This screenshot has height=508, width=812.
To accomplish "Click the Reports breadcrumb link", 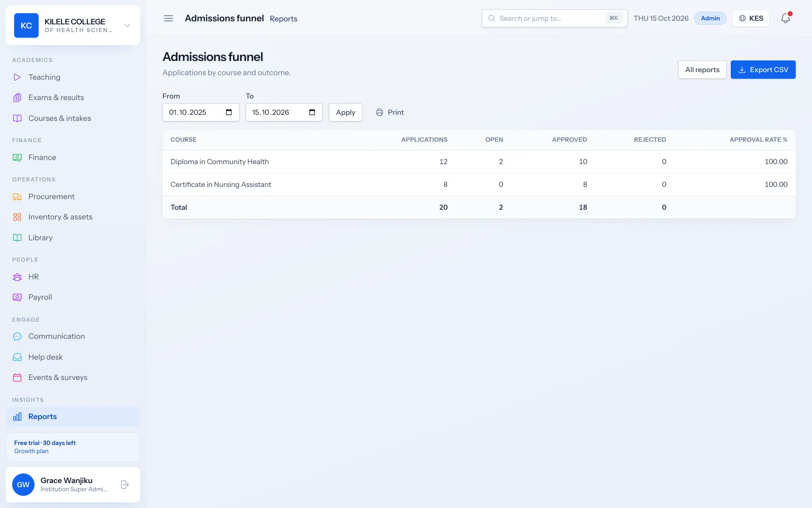I will click(284, 19).
